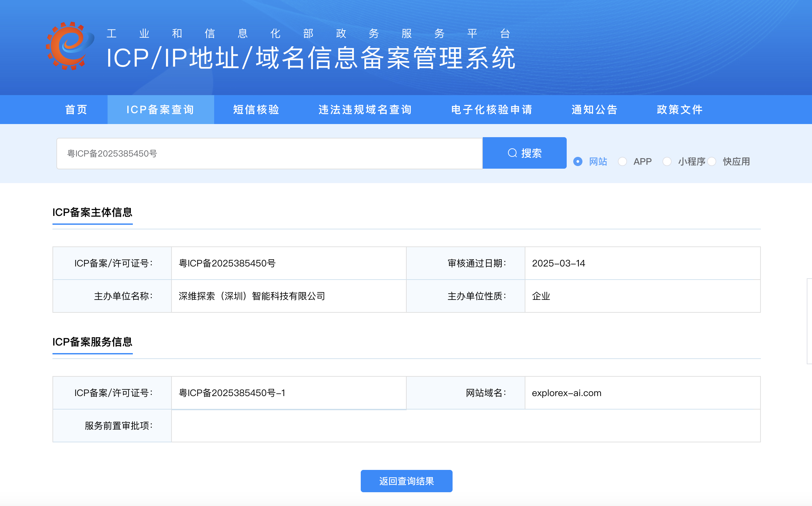Click the MIIT gear logo icon

pyautogui.click(x=70, y=46)
